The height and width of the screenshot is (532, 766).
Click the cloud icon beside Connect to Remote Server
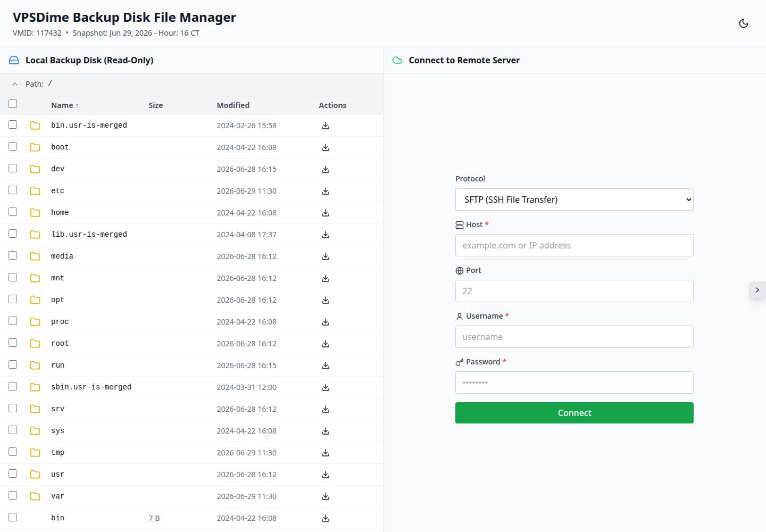click(x=397, y=60)
